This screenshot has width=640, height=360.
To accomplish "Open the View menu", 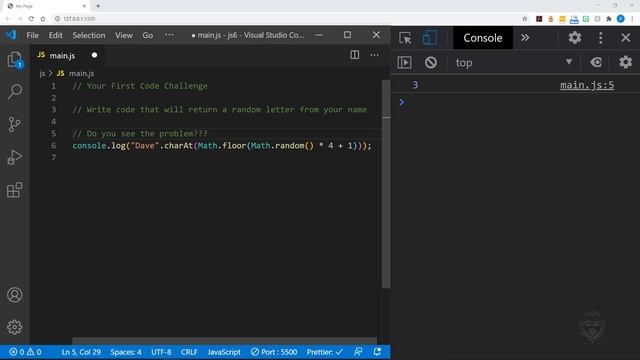I will tap(124, 35).
